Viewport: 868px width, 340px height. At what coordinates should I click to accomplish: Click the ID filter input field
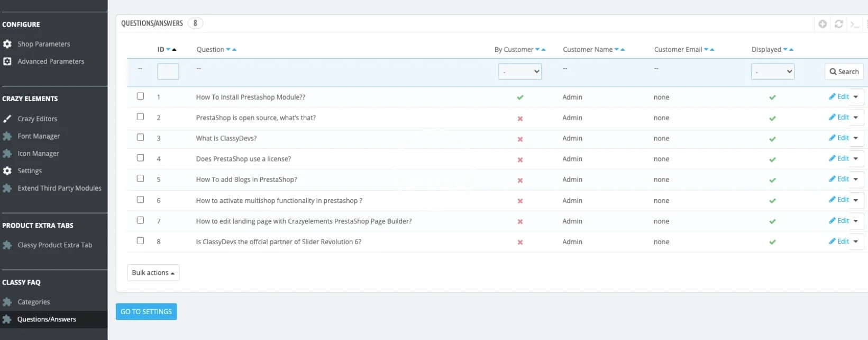coord(168,71)
